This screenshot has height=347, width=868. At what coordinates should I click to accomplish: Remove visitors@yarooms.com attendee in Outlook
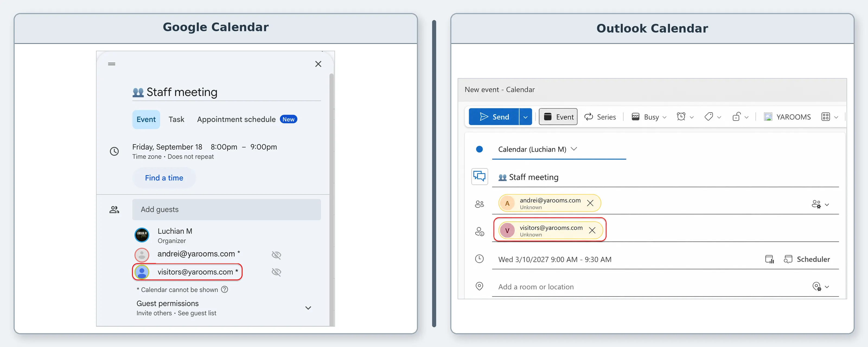[592, 230]
